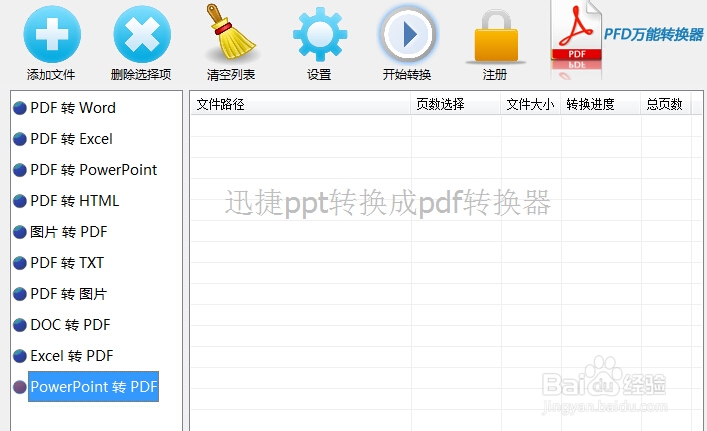Image resolution: width=707 pixels, height=431 pixels.
Task: Open settings via the gear icon
Action: 320,34
